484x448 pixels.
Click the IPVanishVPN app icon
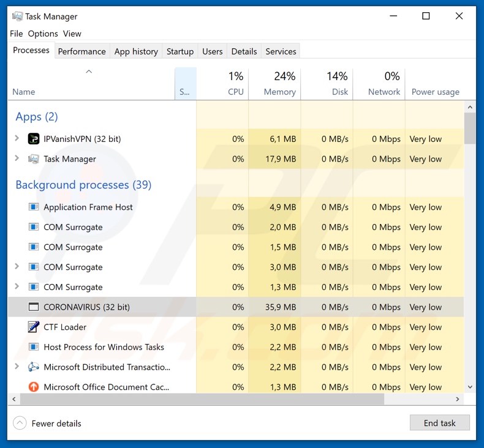click(33, 139)
